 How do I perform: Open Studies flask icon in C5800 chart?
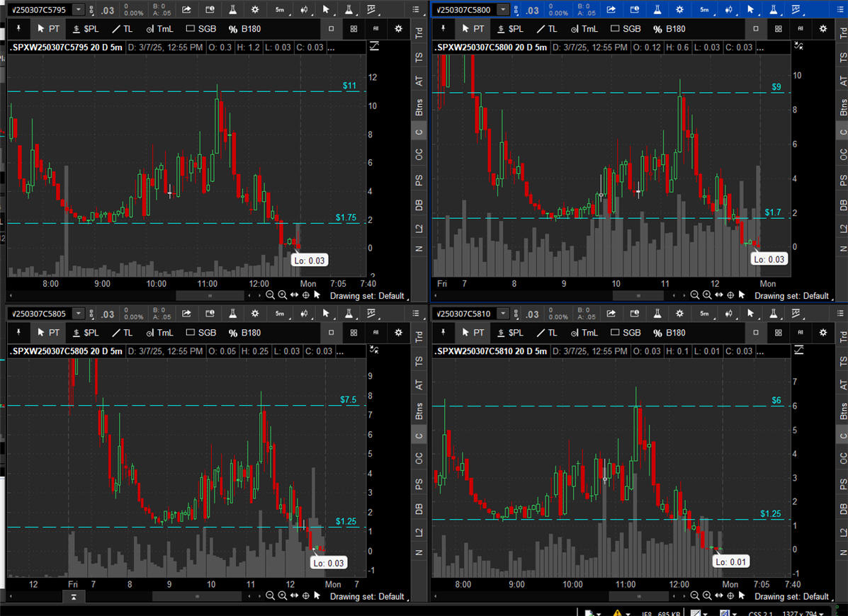[657, 10]
